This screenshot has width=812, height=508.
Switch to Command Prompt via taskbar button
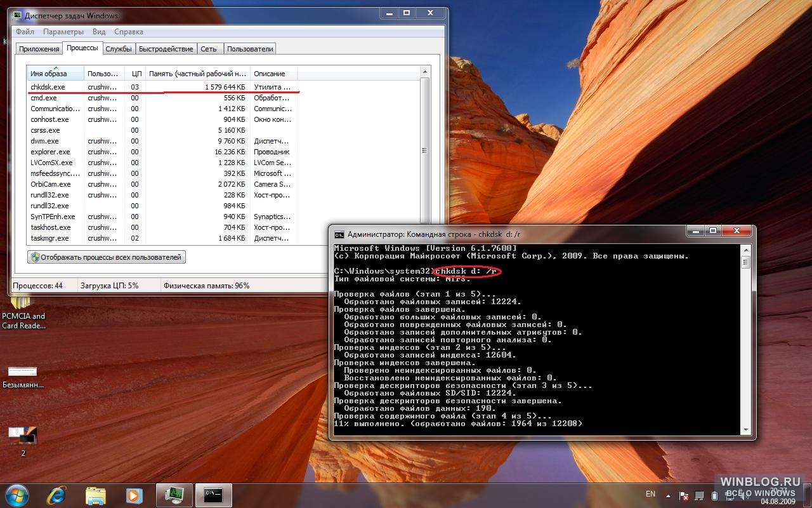[x=214, y=495]
